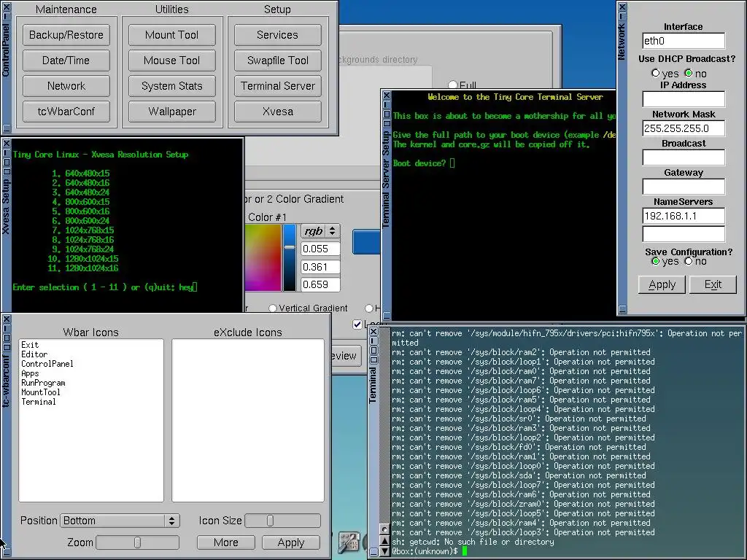This screenshot has height=560, width=747.
Task: Select Exit in Wbar Icons list
Action: [x=30, y=345]
